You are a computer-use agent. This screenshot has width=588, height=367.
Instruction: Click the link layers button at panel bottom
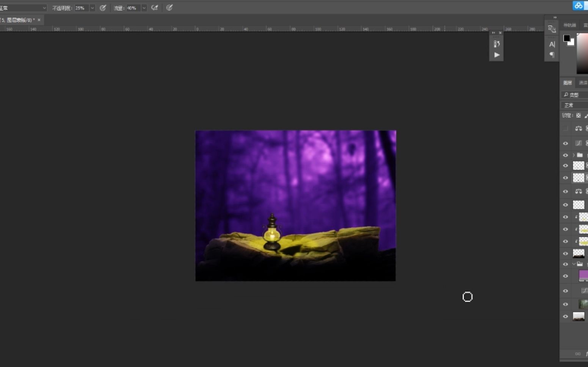coord(578,353)
